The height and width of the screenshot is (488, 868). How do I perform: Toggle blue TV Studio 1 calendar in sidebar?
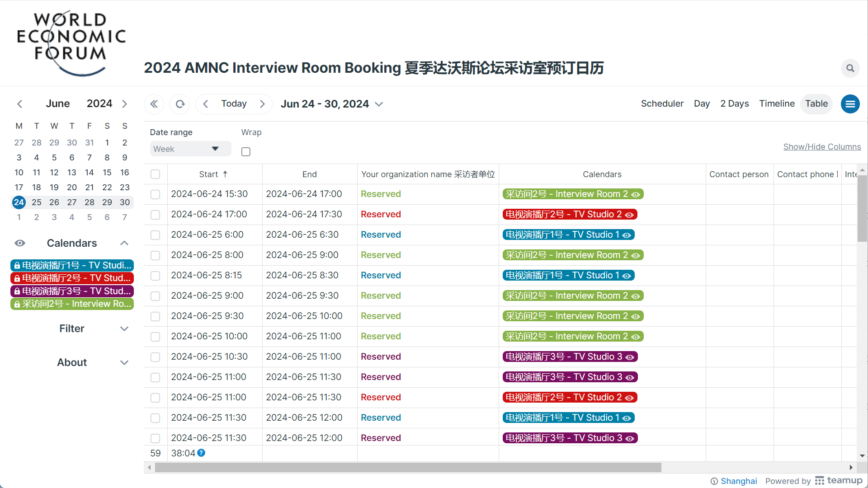[72, 265]
